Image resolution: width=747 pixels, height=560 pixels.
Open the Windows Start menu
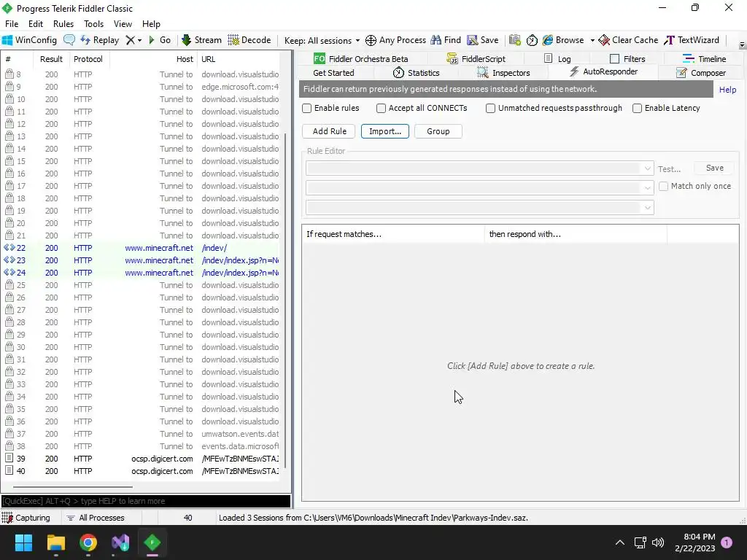click(x=23, y=542)
